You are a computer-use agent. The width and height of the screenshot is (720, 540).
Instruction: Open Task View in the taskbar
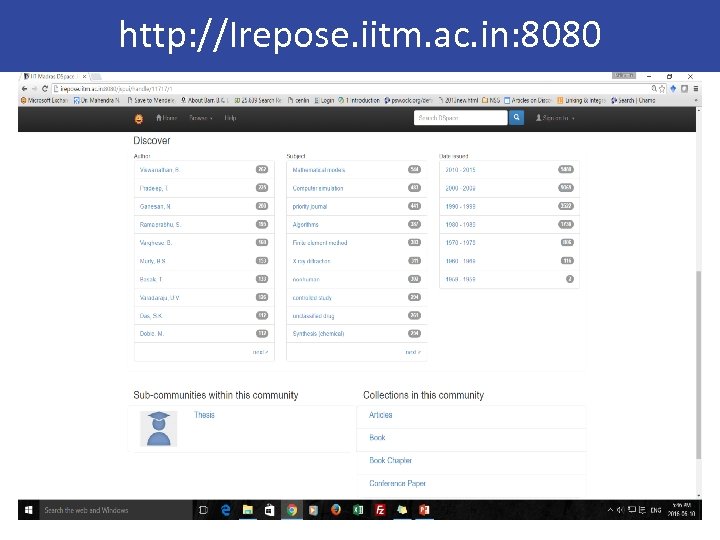point(203,510)
